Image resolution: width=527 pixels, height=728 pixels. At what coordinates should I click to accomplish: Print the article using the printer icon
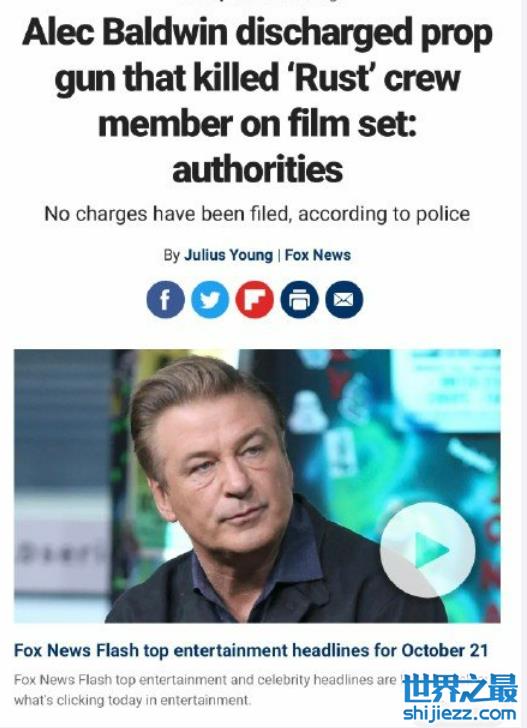click(299, 299)
